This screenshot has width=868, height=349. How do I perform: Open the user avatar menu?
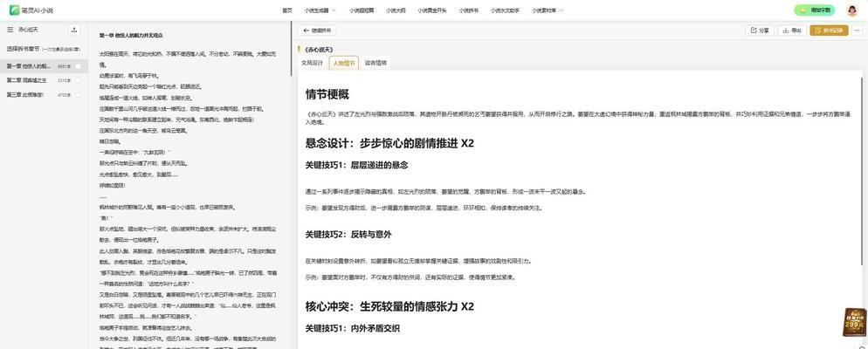click(x=852, y=10)
